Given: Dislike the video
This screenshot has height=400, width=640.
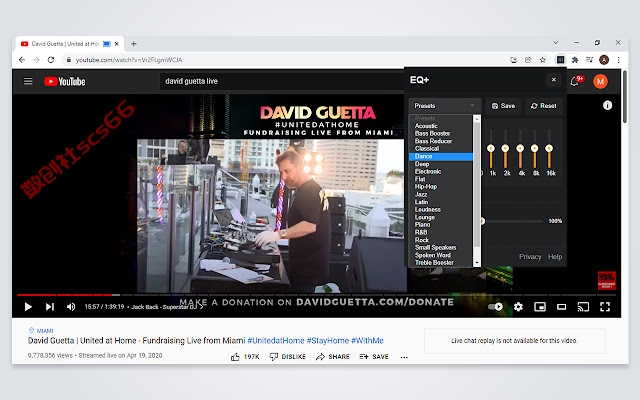Looking at the screenshot, I should (288, 357).
